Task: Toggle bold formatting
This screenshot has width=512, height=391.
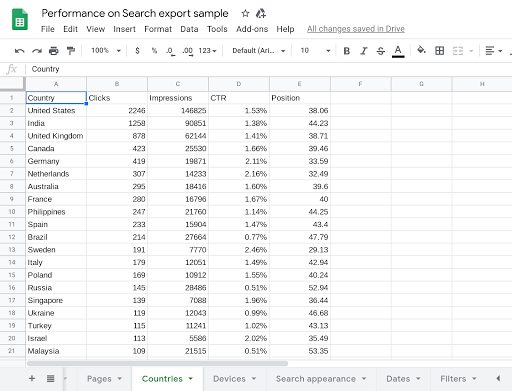Action: [347, 51]
